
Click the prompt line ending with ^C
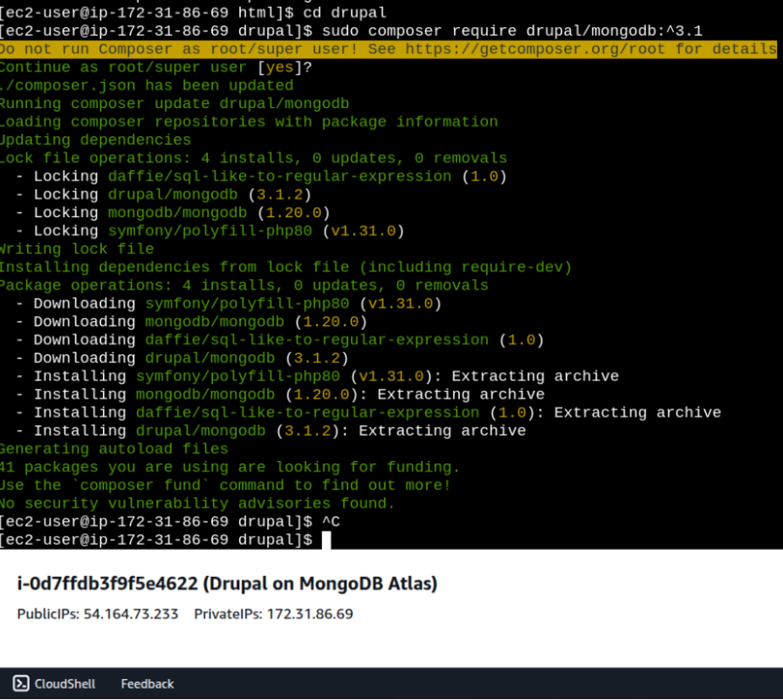click(170, 522)
